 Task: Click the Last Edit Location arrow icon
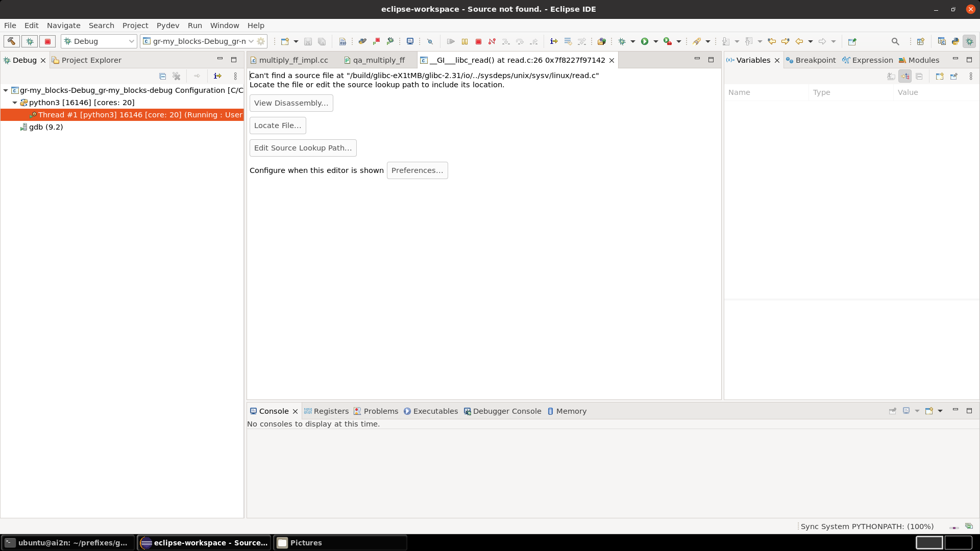(x=772, y=41)
